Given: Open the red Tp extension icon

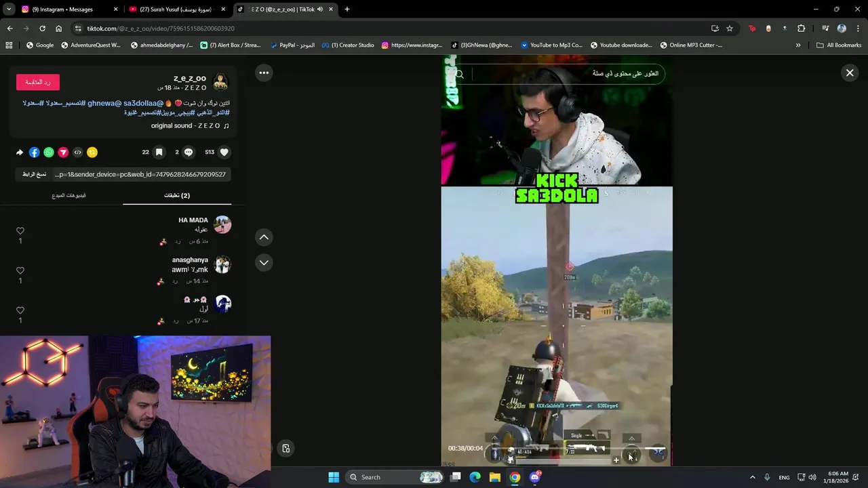Looking at the screenshot, I should [x=752, y=28].
